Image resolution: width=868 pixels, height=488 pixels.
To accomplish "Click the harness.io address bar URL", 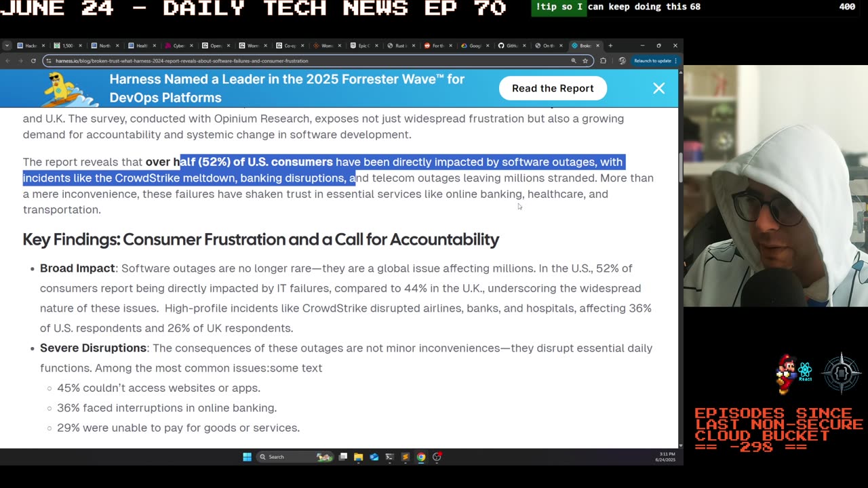I will pos(182,60).
